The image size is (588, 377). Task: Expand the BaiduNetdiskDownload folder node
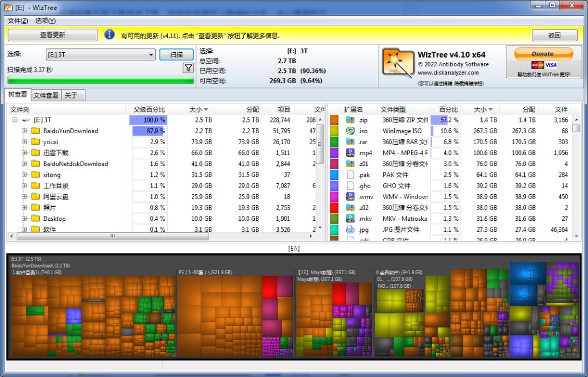tap(24, 164)
